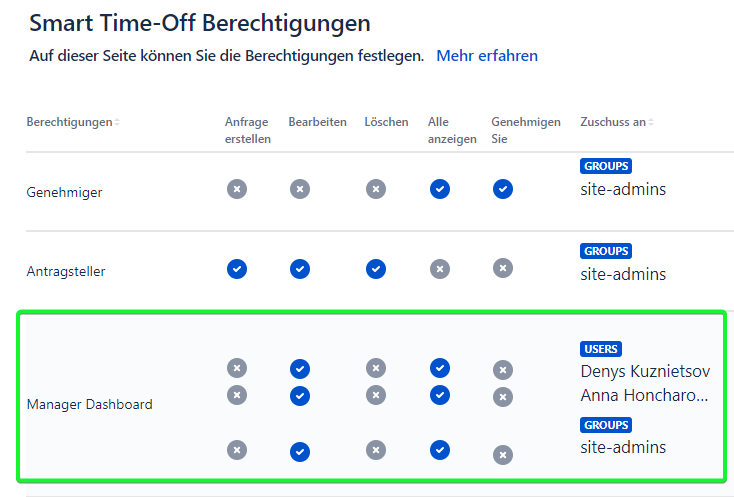Click Denys Kuznietsov's 'Bearbeiten' checkmark icon

pos(300,369)
